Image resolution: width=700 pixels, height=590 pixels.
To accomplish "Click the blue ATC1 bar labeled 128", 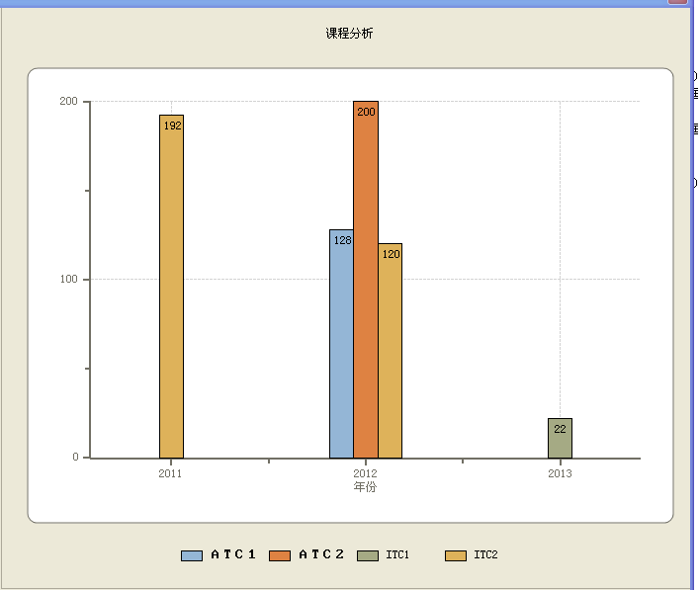I will 341,344.
